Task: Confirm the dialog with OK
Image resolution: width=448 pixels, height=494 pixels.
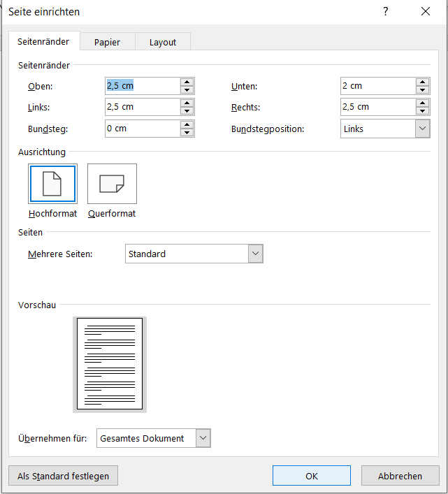Action: click(x=312, y=476)
